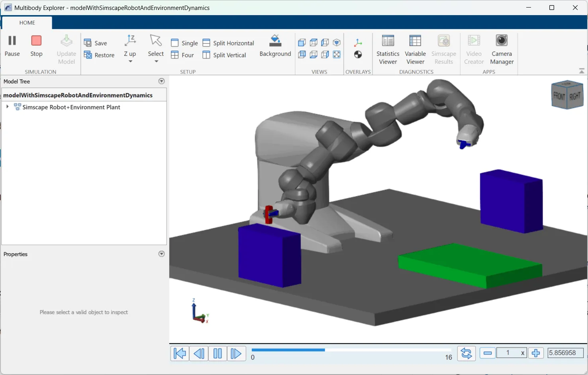
Task: Collapse the Properties panel
Action: click(161, 254)
